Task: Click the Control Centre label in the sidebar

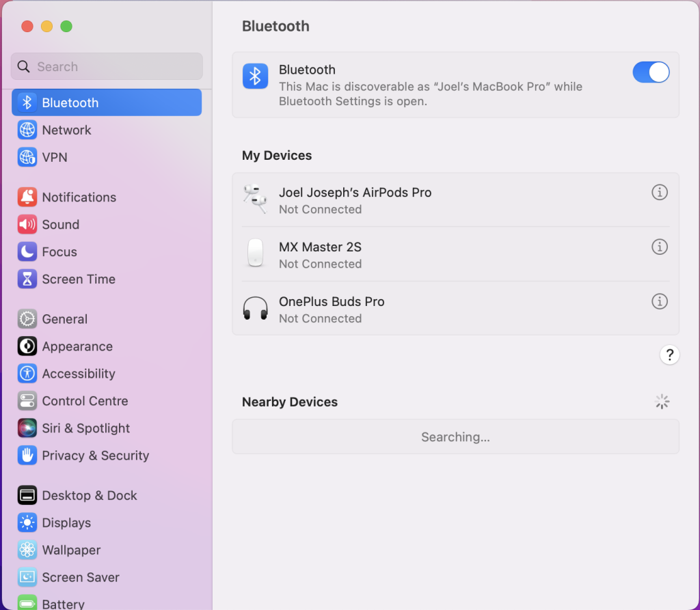Action: 85,401
